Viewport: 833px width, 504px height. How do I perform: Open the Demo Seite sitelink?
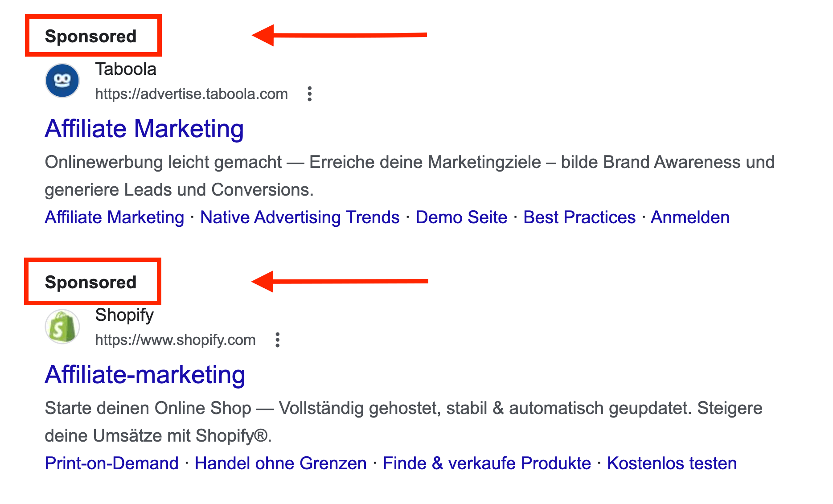pos(461,217)
